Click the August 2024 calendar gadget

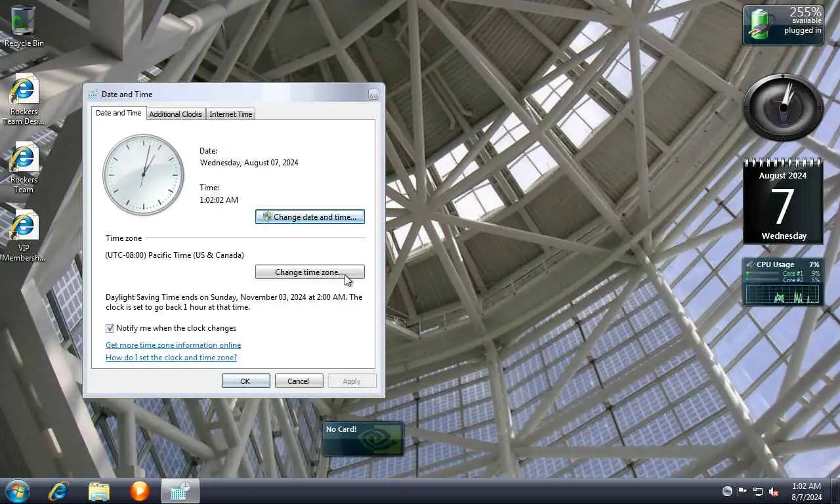click(783, 201)
